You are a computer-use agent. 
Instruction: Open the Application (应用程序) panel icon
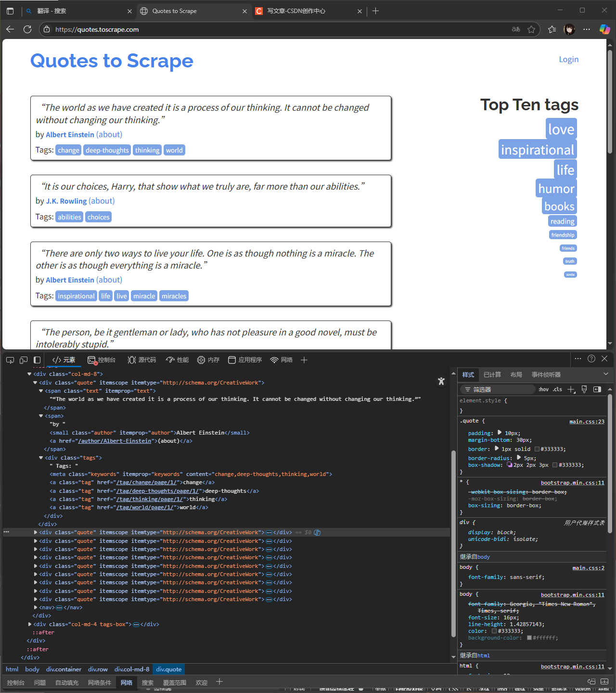[x=244, y=359]
